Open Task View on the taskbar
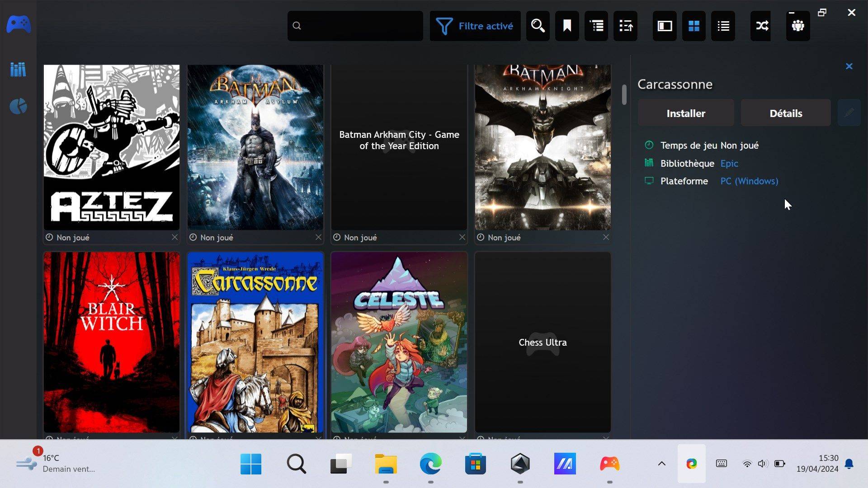868x488 pixels. tap(341, 464)
